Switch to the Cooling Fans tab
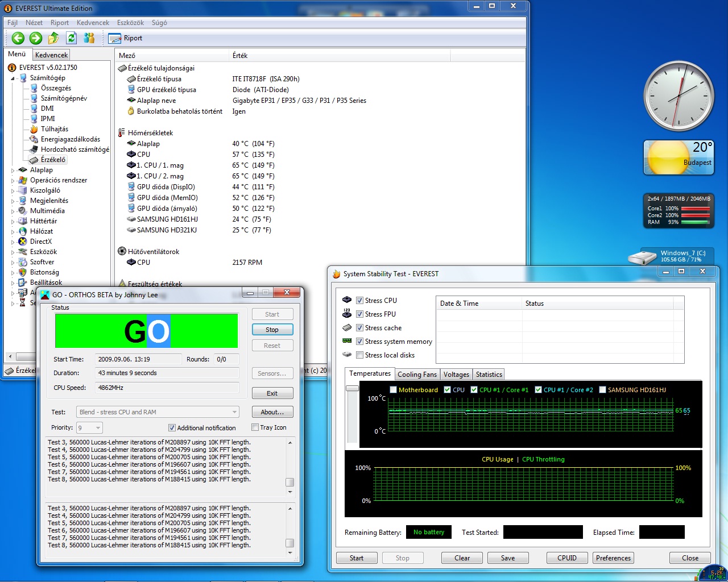Image resolution: width=728 pixels, height=582 pixels. (417, 375)
